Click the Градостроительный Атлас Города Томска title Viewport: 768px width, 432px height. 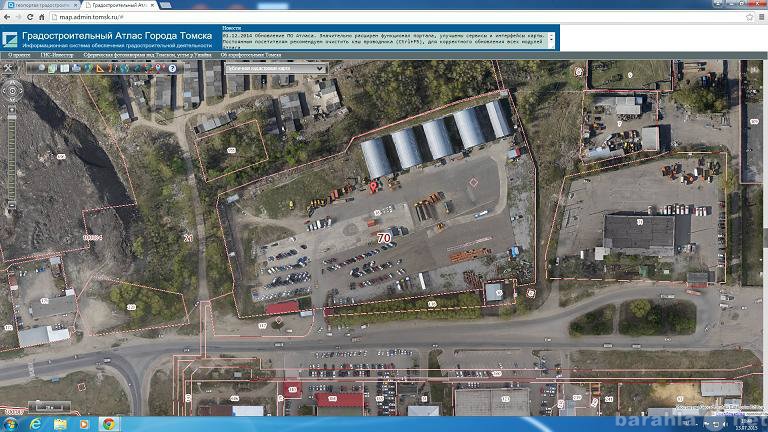coord(117,36)
